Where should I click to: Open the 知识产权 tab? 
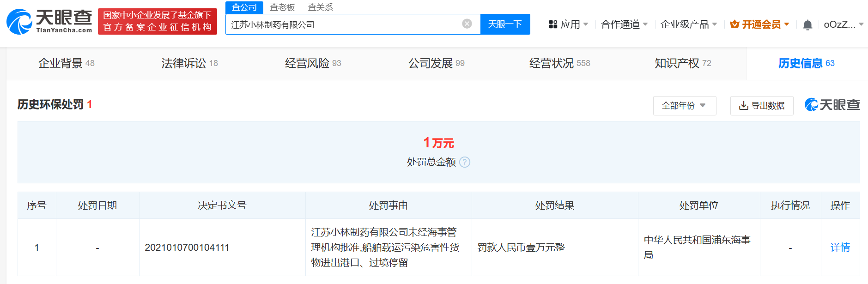(682, 63)
